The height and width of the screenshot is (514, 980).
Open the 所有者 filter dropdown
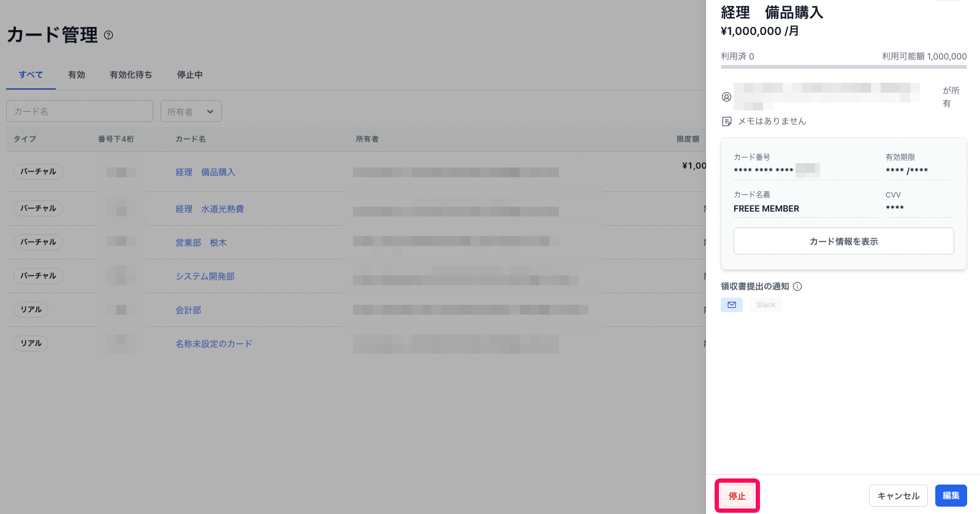[191, 112]
